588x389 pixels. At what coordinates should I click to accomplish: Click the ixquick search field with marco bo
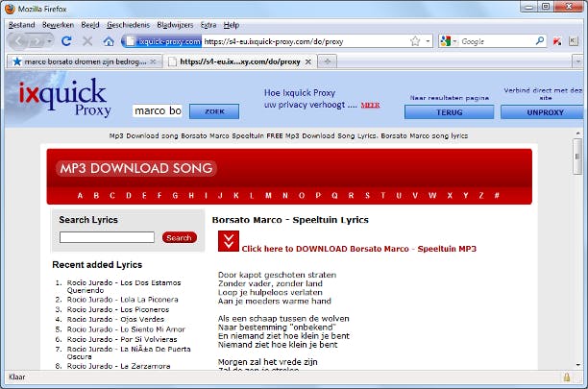click(x=158, y=110)
